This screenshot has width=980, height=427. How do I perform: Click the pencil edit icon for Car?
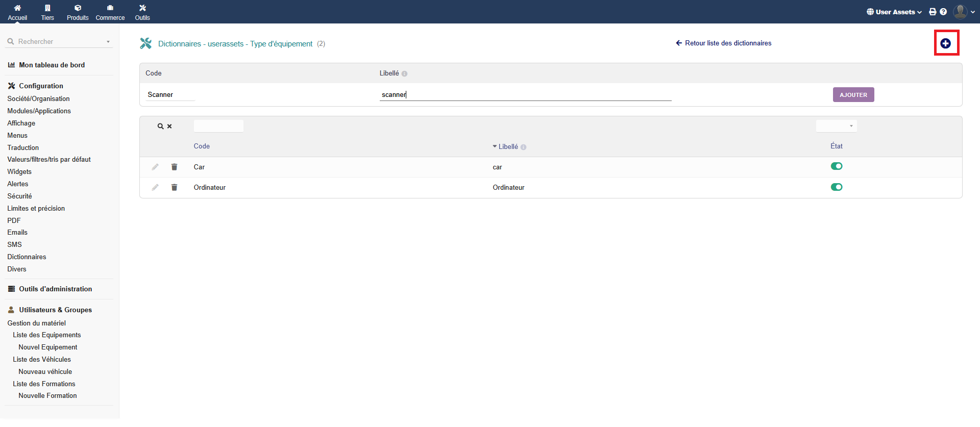point(155,167)
